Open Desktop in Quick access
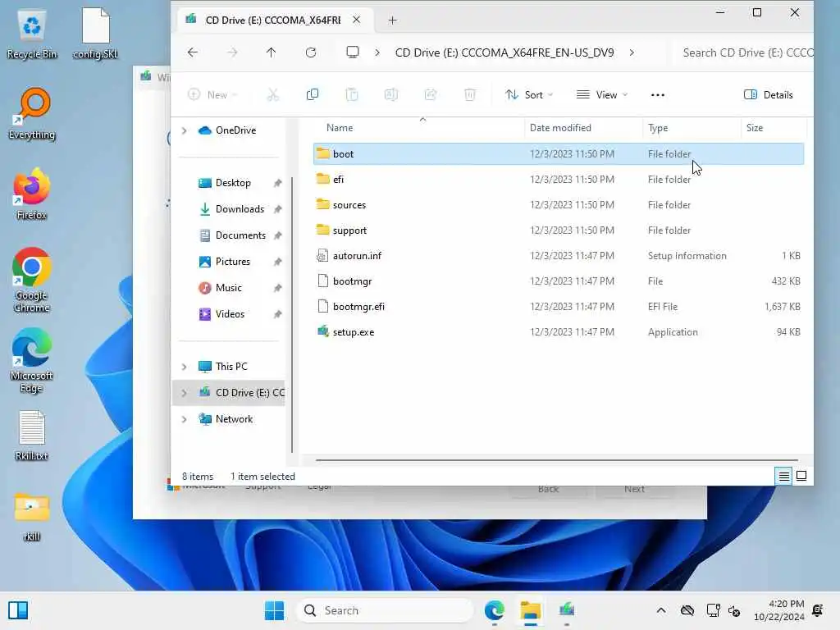Viewport: 840px width, 630px height. click(232, 183)
